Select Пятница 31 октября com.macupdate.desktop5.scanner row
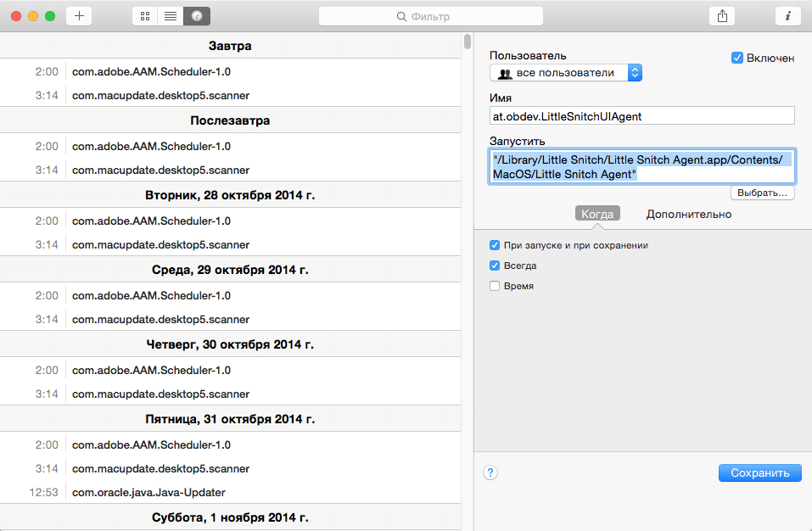This screenshot has height=531, width=812. click(x=231, y=468)
